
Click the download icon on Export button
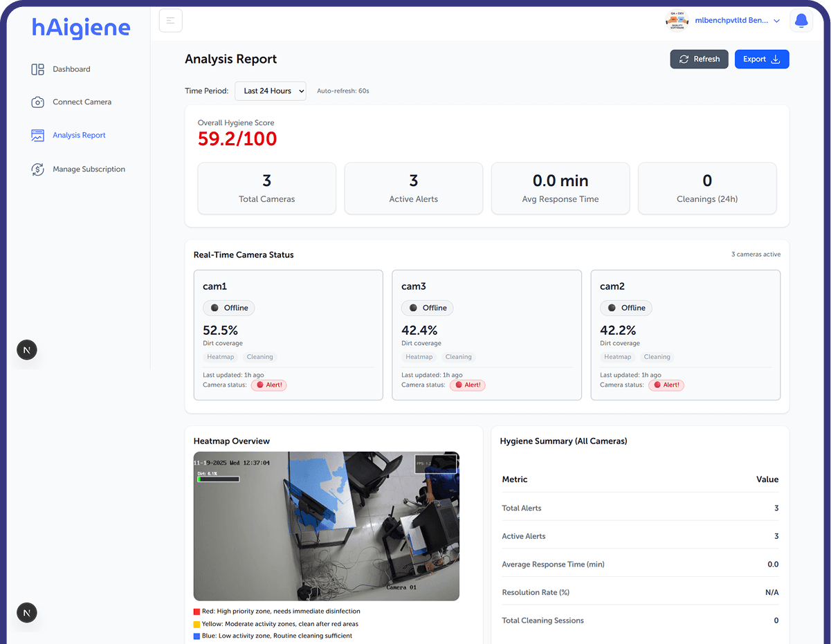pyautogui.click(x=776, y=59)
